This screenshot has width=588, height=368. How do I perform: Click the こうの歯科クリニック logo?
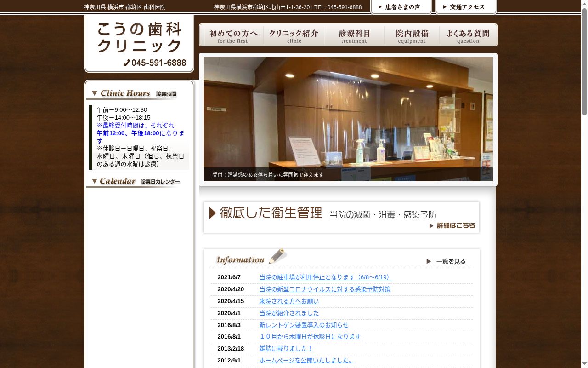click(139, 38)
